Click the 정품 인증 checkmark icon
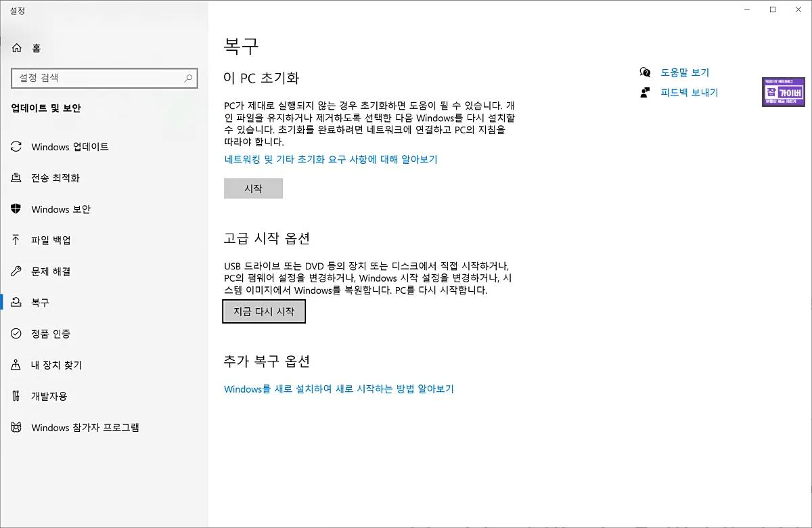This screenshot has width=812, height=528. [17, 334]
